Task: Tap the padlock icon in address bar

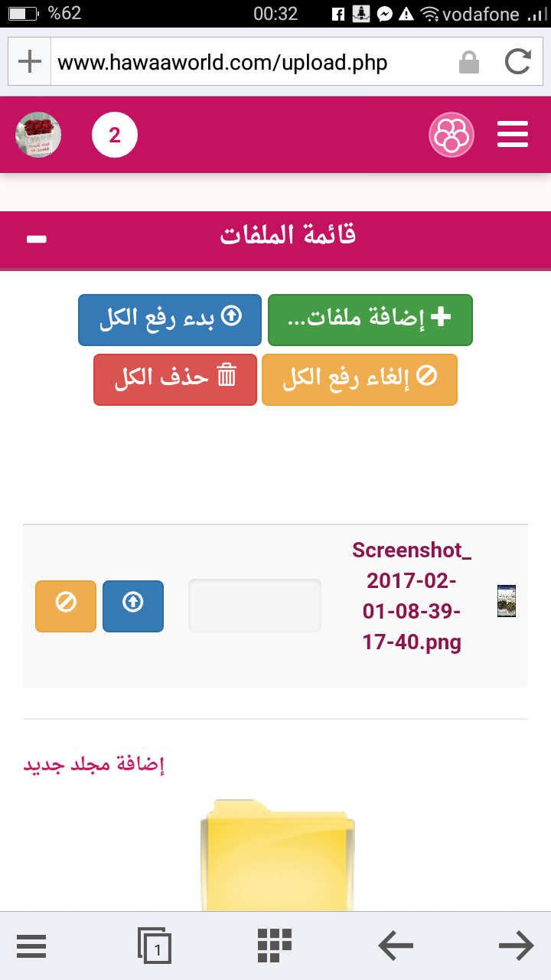Action: coord(469,62)
